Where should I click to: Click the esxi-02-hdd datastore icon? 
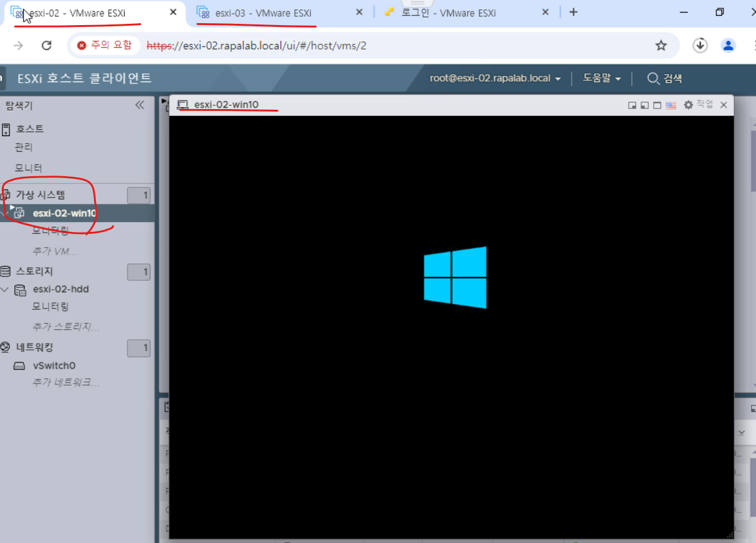[x=20, y=290]
